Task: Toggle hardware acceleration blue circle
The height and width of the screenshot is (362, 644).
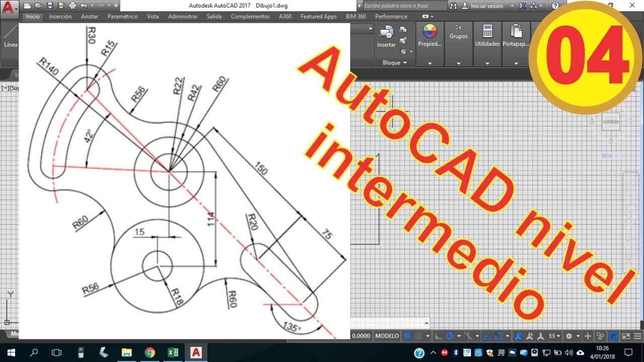Action: coord(613,336)
